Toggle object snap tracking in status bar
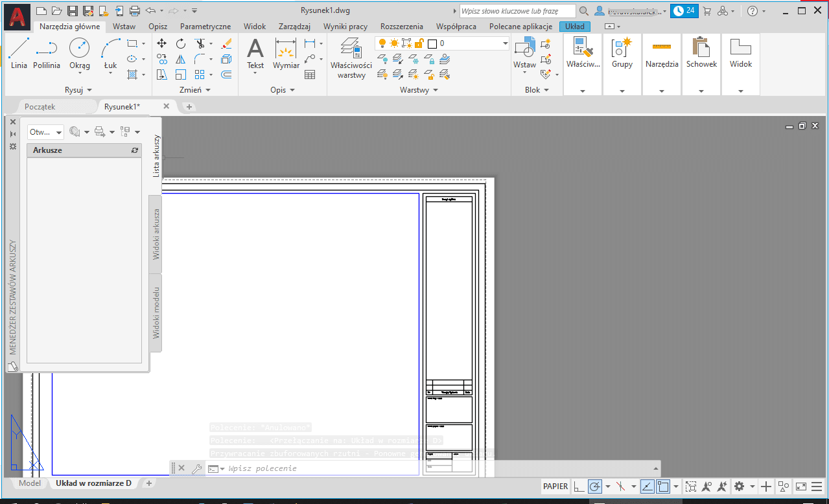829x504 pixels. (x=647, y=486)
